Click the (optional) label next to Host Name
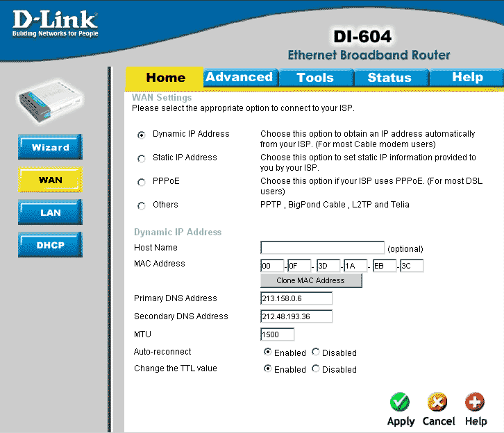Image resolution: width=504 pixels, height=433 pixels. [x=405, y=249]
